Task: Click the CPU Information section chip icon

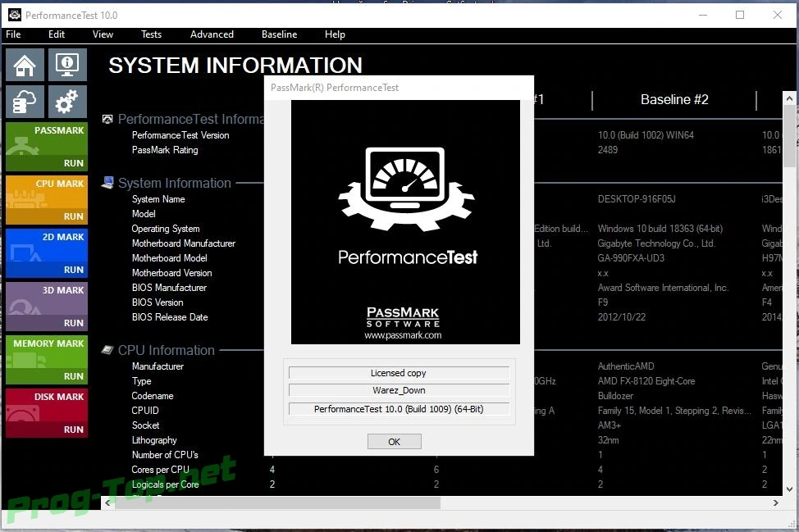Action: [x=107, y=350]
